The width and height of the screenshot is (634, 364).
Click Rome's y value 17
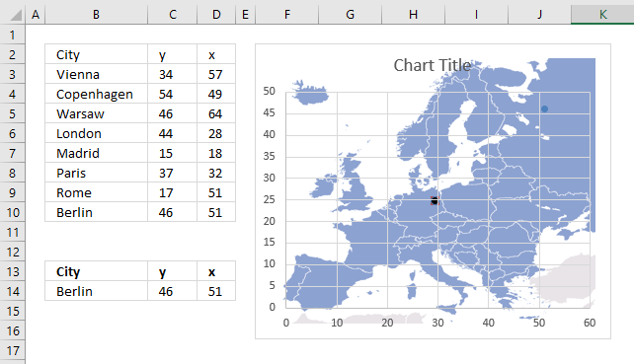point(173,192)
